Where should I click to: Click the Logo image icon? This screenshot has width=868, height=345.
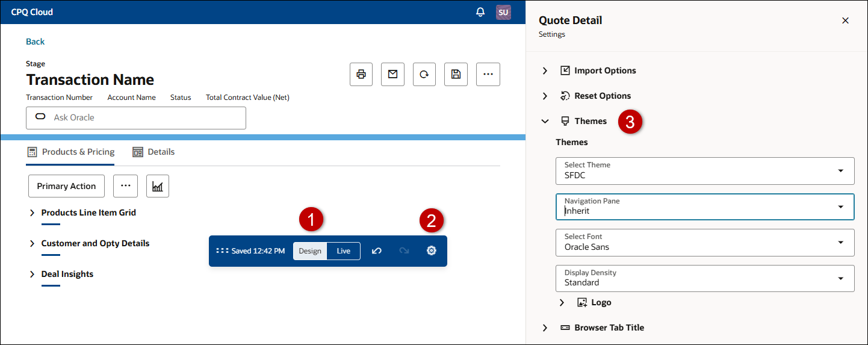tap(581, 302)
